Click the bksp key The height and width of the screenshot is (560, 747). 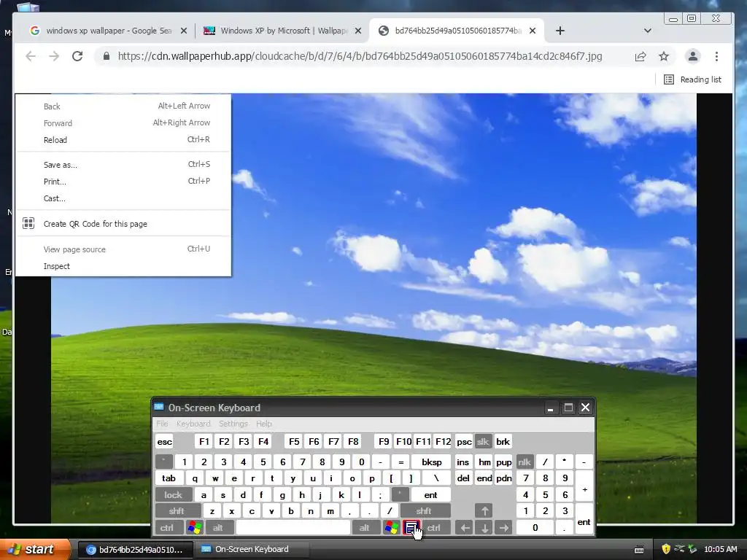(x=432, y=462)
